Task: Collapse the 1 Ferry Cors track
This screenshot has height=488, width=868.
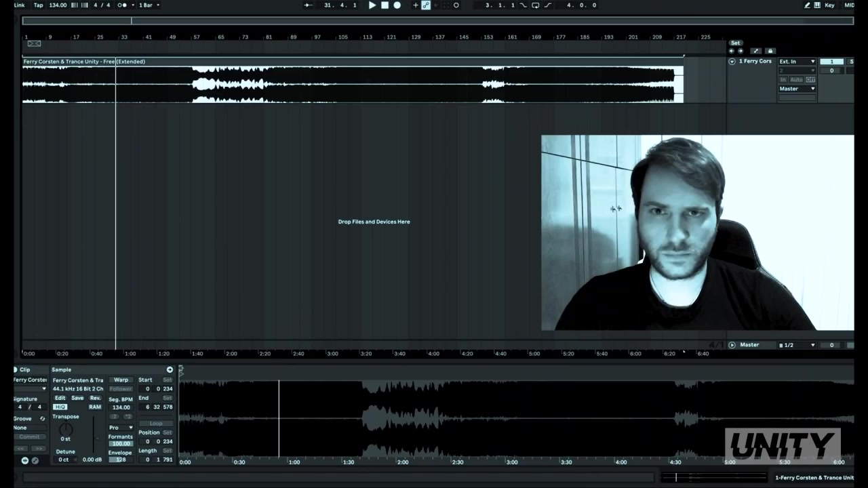Action: click(732, 62)
